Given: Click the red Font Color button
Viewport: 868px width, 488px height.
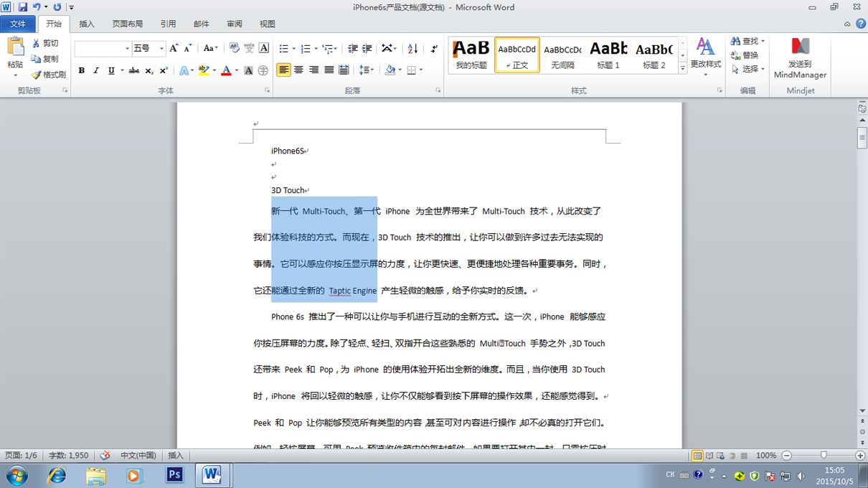Looking at the screenshot, I should (x=226, y=70).
